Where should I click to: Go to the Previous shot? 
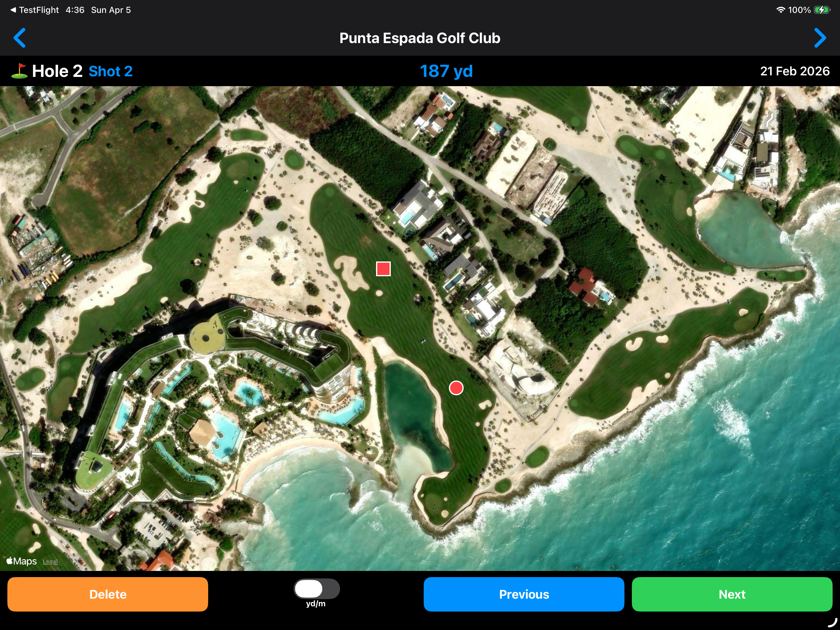524,594
